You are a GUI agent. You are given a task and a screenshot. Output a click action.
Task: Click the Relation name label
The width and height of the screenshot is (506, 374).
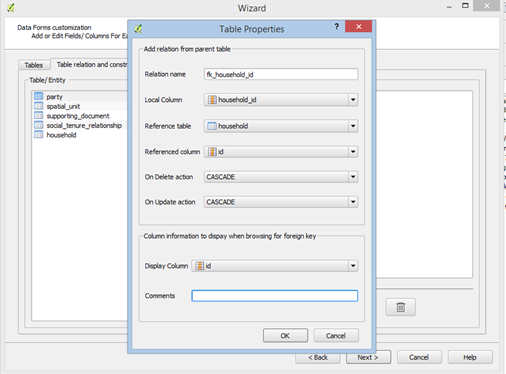[x=165, y=74]
